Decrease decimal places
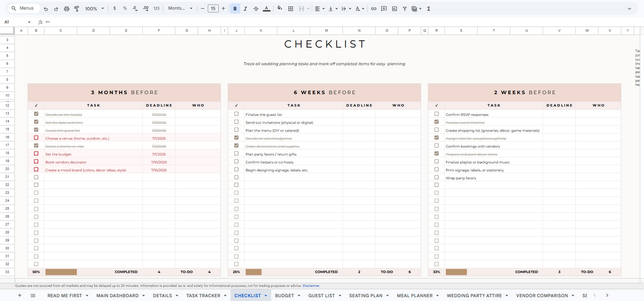Viewport: 644px width, 301px height. tap(135, 9)
